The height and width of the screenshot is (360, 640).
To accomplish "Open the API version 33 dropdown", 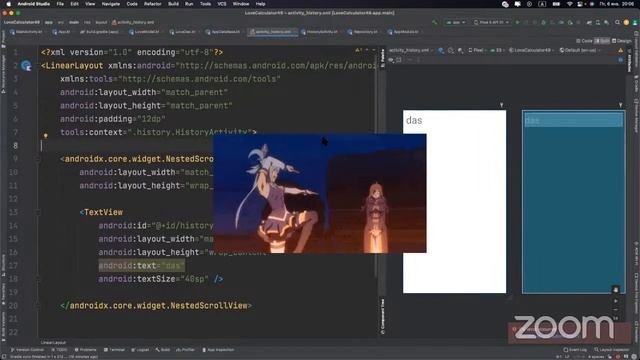I will pos(498,50).
